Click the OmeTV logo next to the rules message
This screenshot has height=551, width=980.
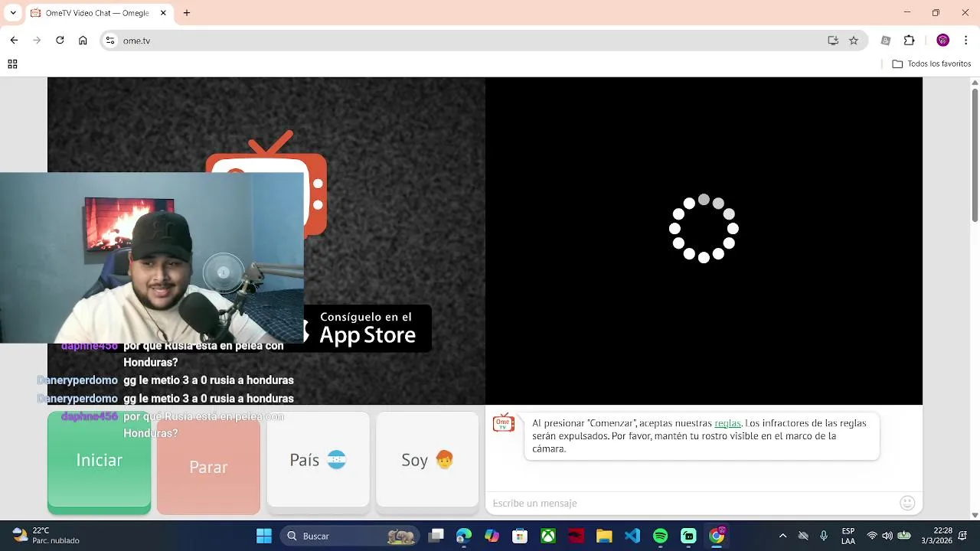503,423
